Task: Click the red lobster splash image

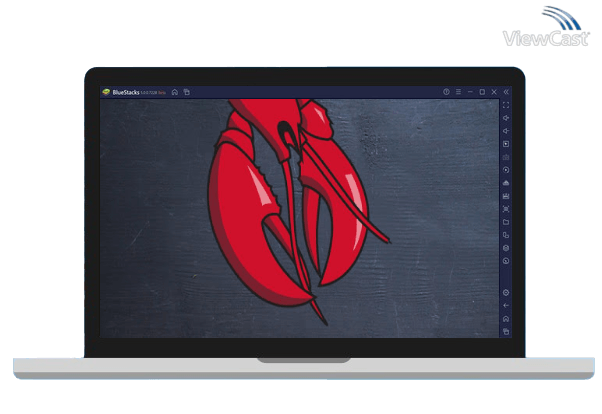Action: tap(299, 211)
